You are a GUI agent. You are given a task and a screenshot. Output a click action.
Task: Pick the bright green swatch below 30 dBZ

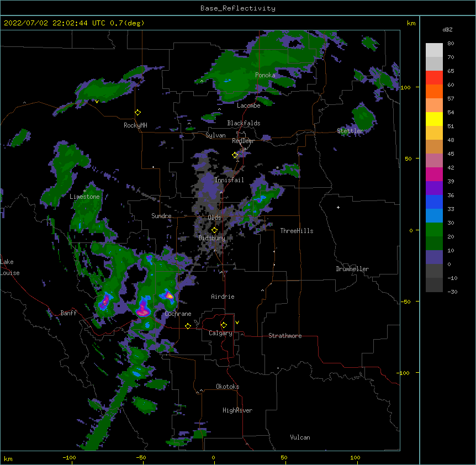tap(434, 230)
